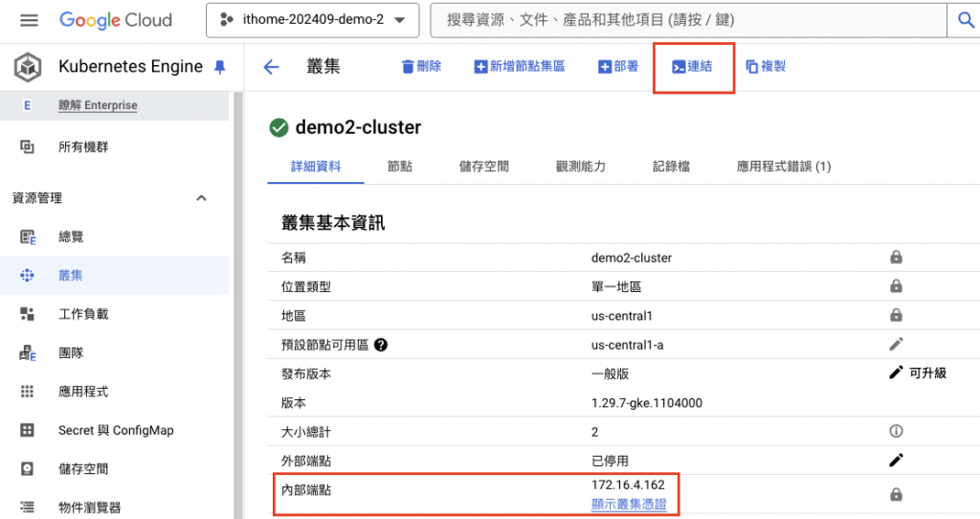Screen dimensions: 980x519
Task: Click the 複製 duplicate button
Action: [x=766, y=66]
